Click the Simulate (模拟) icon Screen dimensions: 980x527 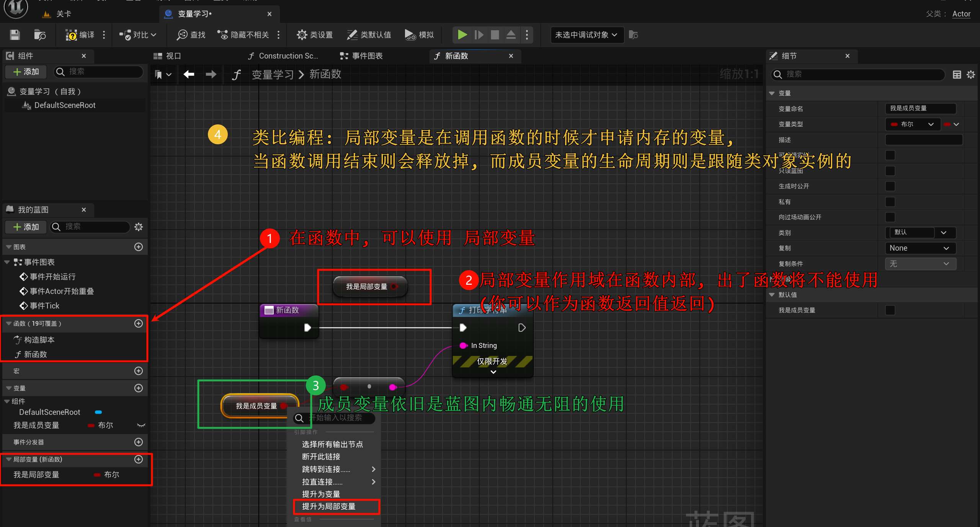pos(410,35)
